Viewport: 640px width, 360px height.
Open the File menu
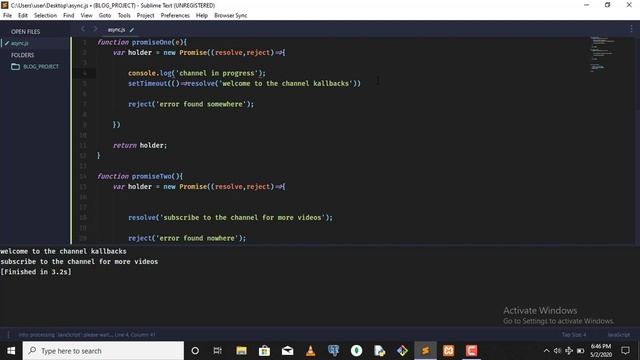7,16
